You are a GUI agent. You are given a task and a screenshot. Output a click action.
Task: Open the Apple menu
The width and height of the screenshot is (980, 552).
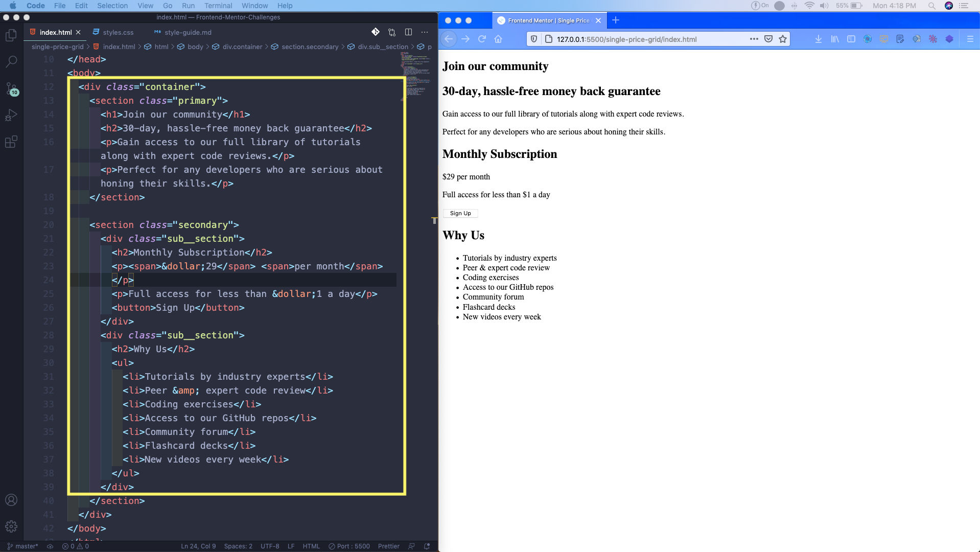pos(13,6)
